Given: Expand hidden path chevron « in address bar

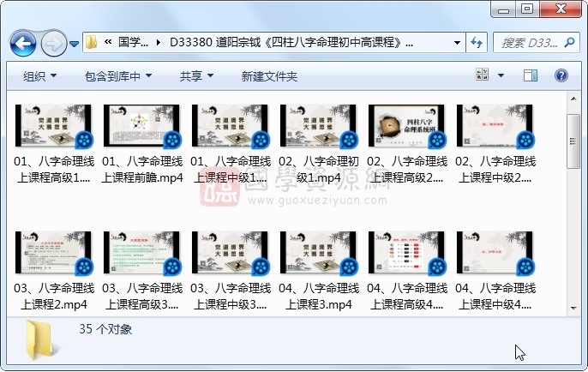Looking at the screenshot, I should (x=108, y=42).
